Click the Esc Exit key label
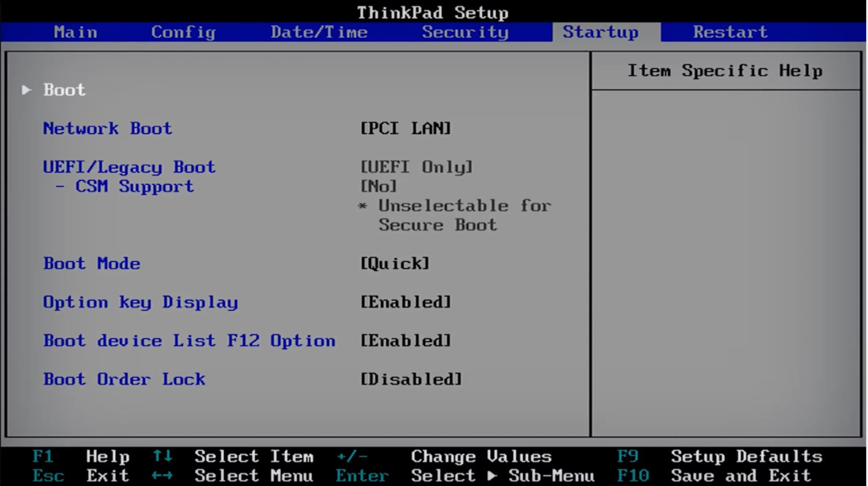Viewport: 868px width, 486px height. [48, 475]
